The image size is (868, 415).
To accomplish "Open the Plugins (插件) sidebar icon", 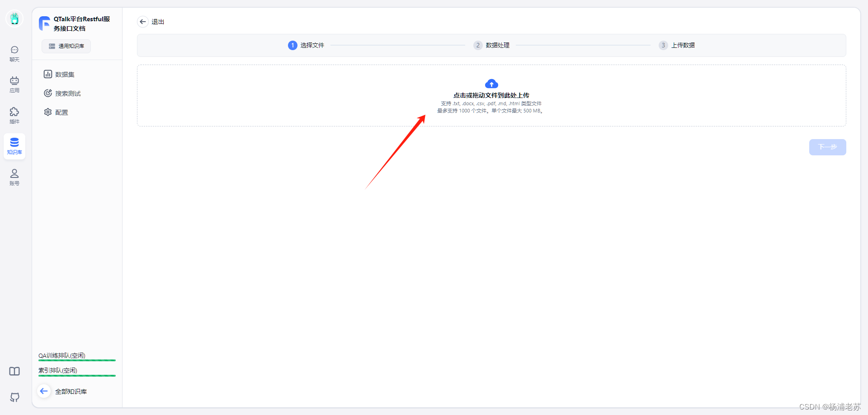I will tap(14, 116).
